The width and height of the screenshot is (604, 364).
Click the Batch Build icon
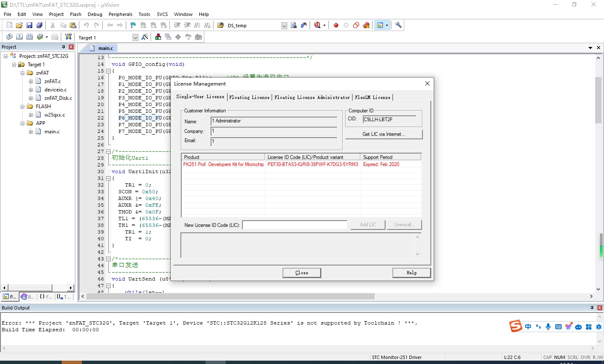pyautogui.click(x=40, y=37)
